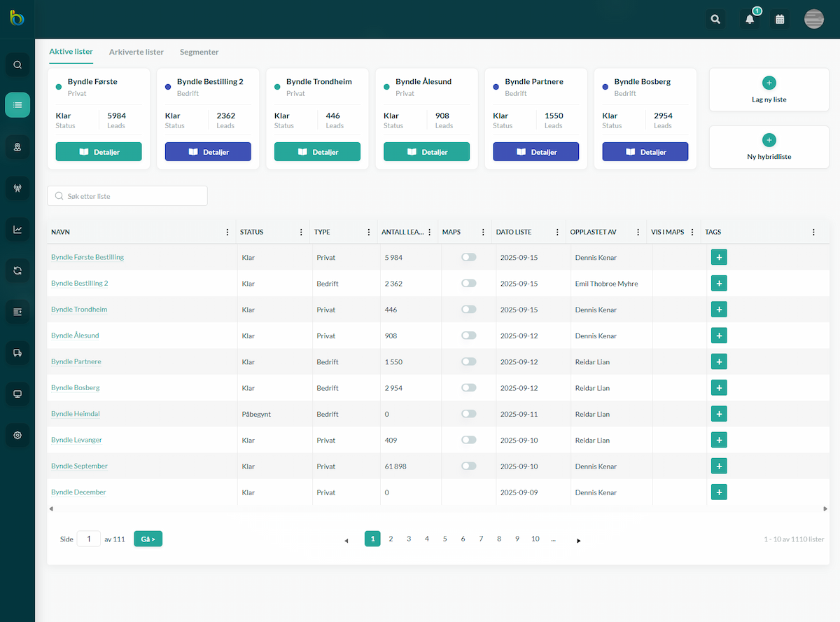Open the DATO LISTE column options menu
The image size is (840, 622).
[558, 232]
